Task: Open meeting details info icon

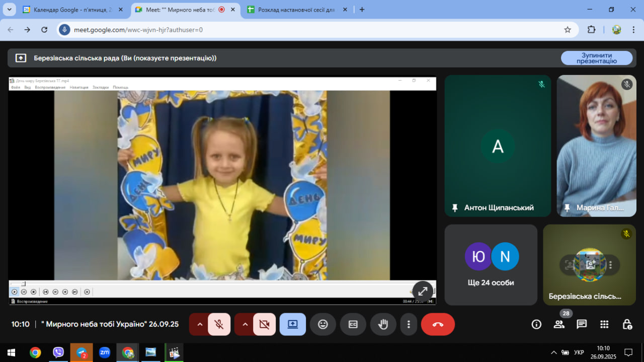Action: coord(536,324)
